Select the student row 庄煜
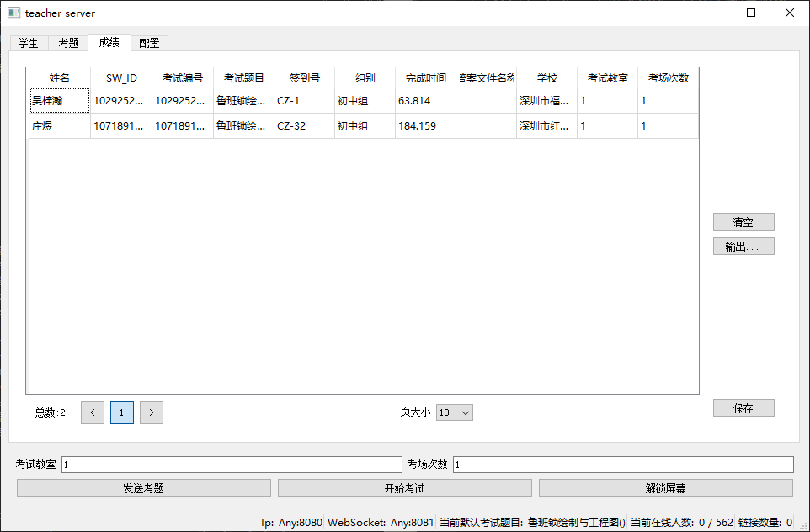The width and height of the screenshot is (810, 532). (x=60, y=126)
